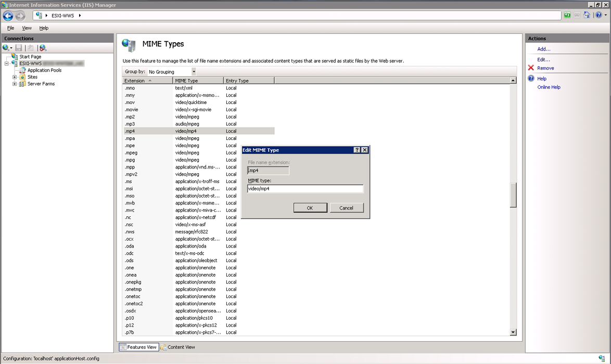This screenshot has height=364, width=611.
Task: Open the round Help icon in top toolbar
Action: tap(599, 15)
